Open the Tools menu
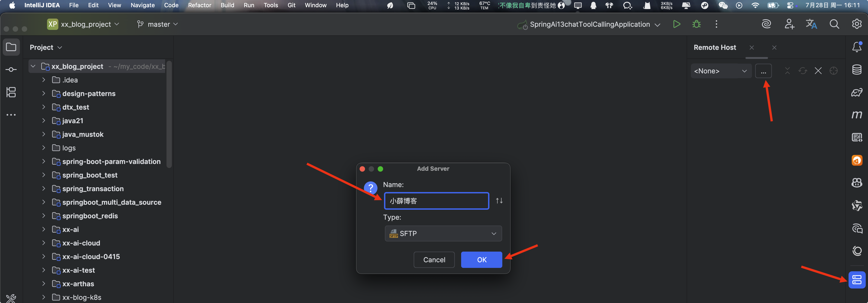 click(x=270, y=5)
